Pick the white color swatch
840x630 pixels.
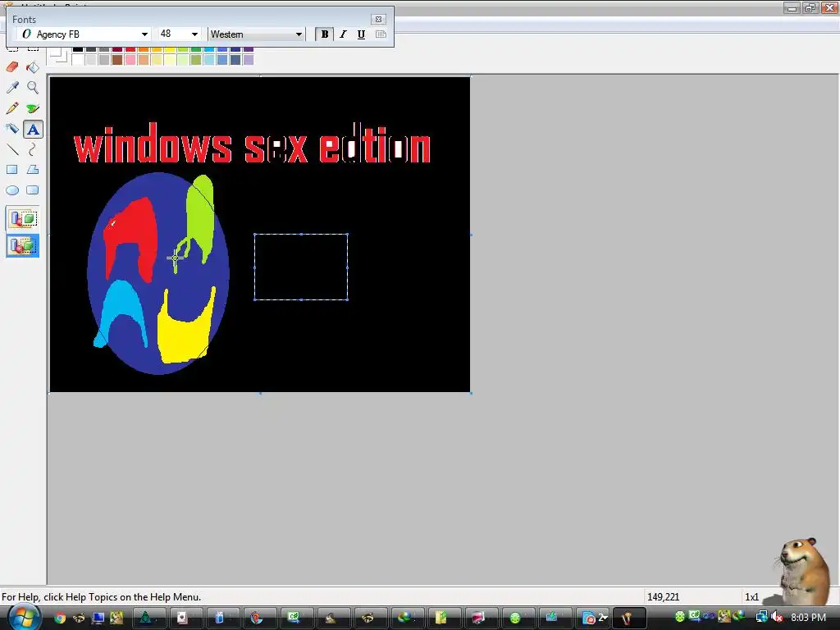(78, 59)
